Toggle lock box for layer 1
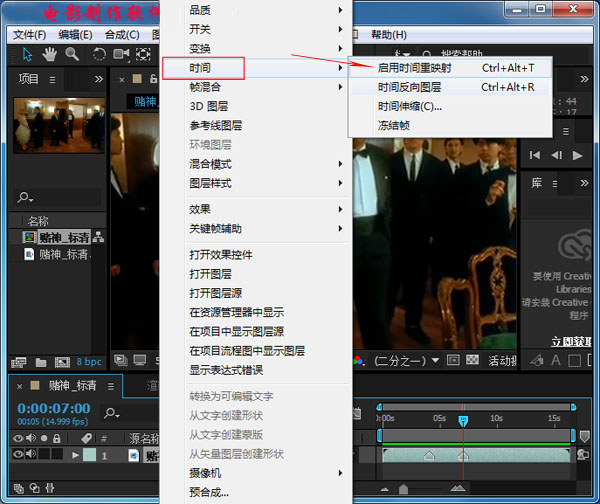The height and width of the screenshot is (504, 600). tap(57, 454)
